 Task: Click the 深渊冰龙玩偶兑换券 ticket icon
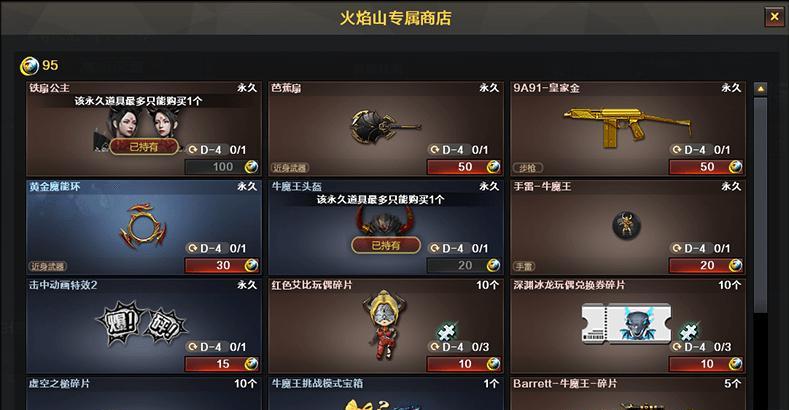(626, 323)
